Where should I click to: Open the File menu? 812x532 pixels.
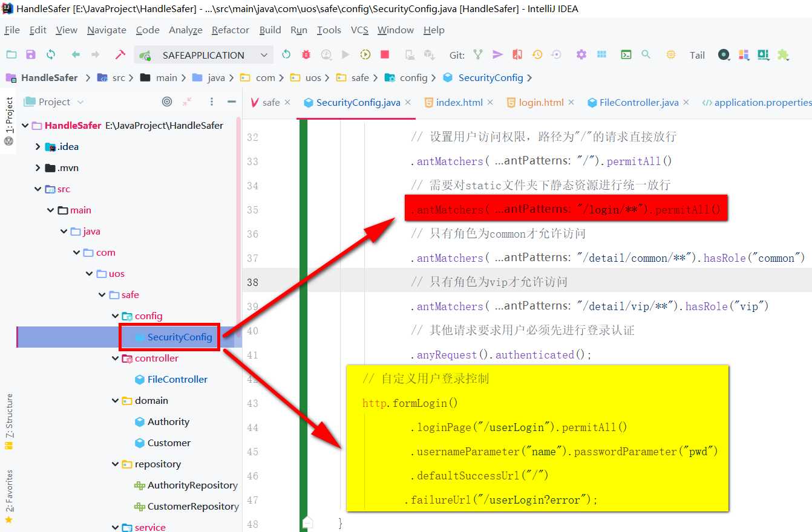pyautogui.click(x=11, y=30)
